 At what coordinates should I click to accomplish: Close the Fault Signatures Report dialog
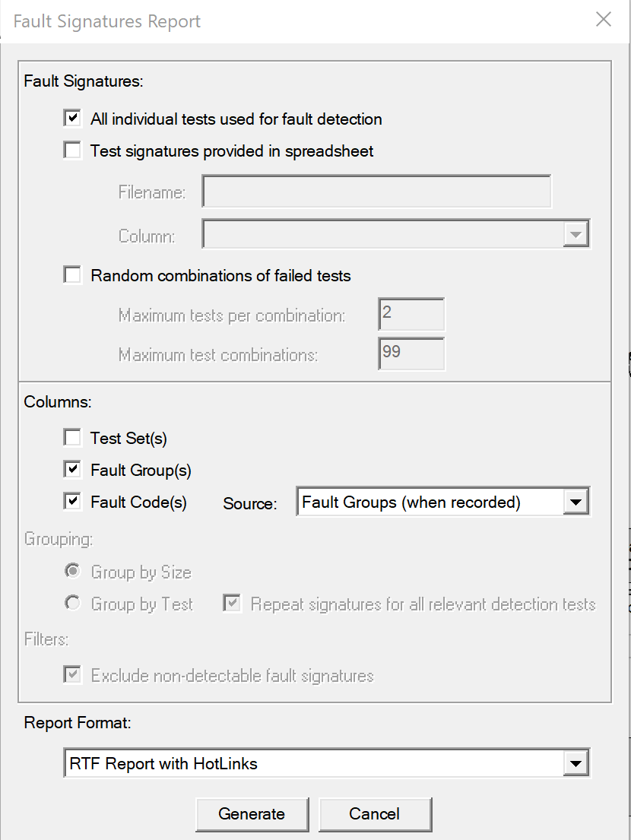pos(604,19)
